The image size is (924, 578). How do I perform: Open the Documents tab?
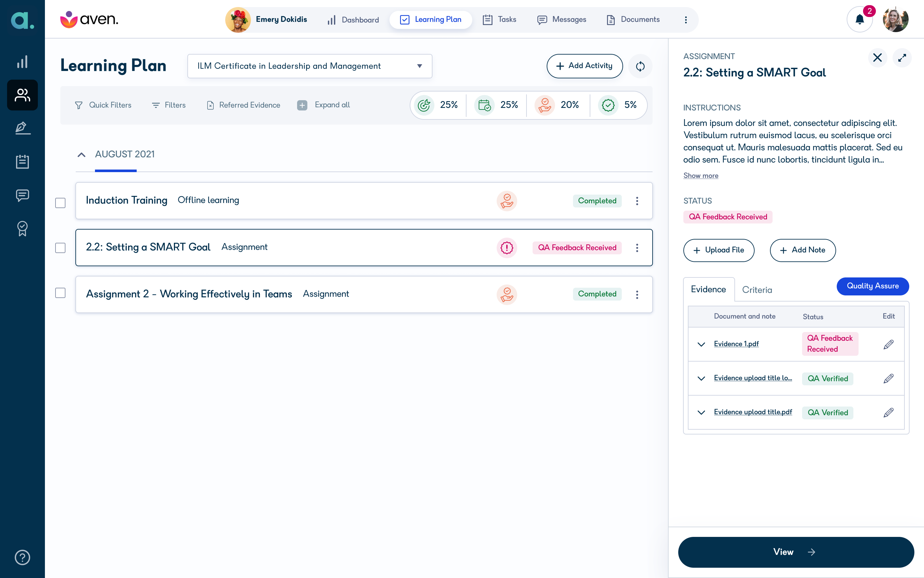click(633, 20)
